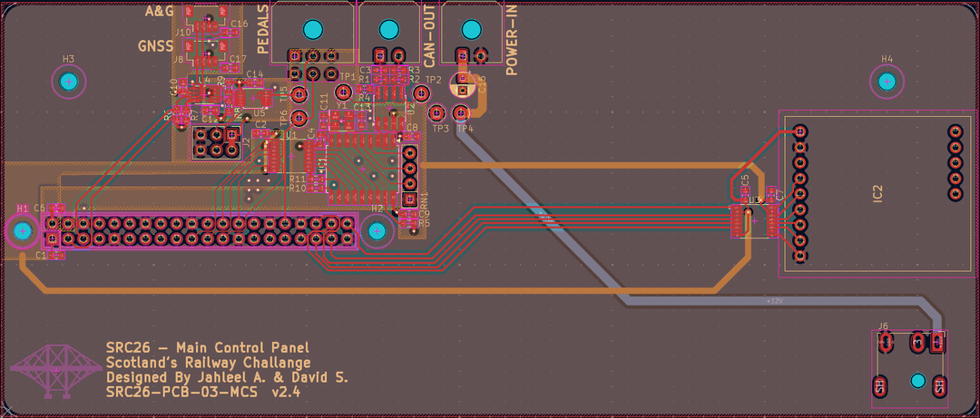Click test point TP3 pad
980x418 pixels.
(x=436, y=113)
